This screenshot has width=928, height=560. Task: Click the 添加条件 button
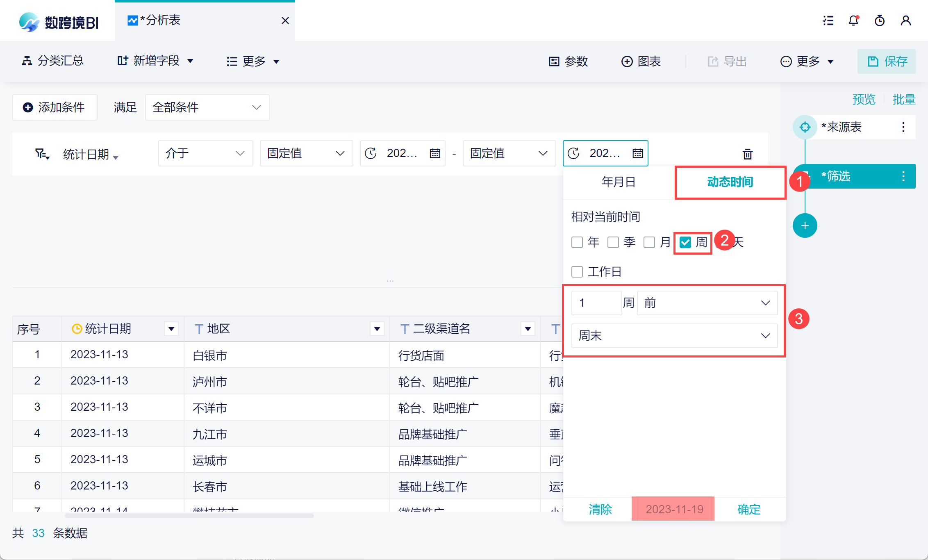point(55,107)
